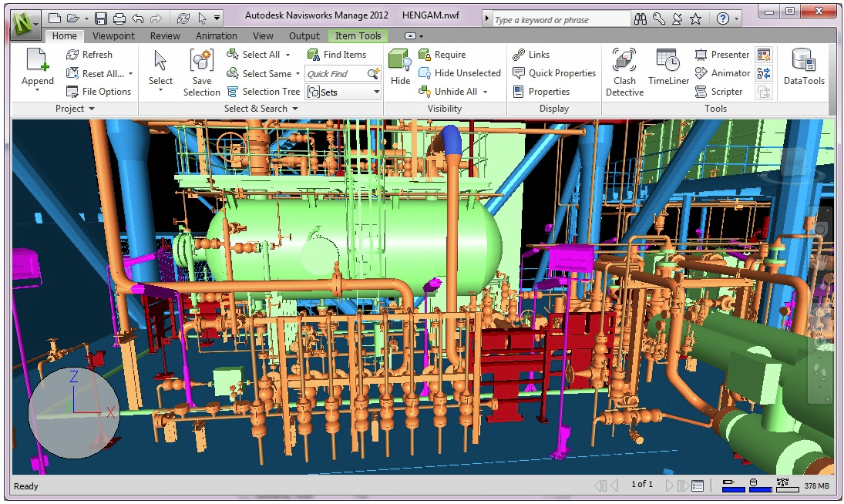Click the Batch Utility icon right of Animator
The height and width of the screenshot is (504, 844).
764,73
